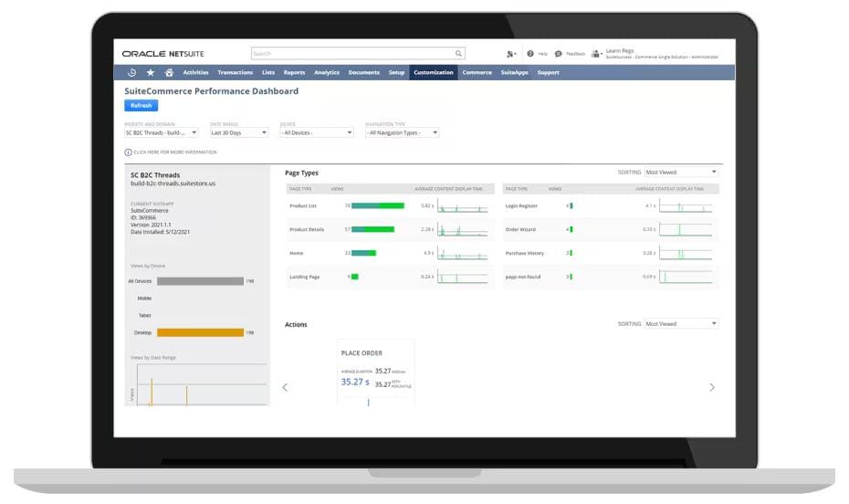The image size is (849, 504).
Task: Go to the Home icon
Action: (169, 72)
